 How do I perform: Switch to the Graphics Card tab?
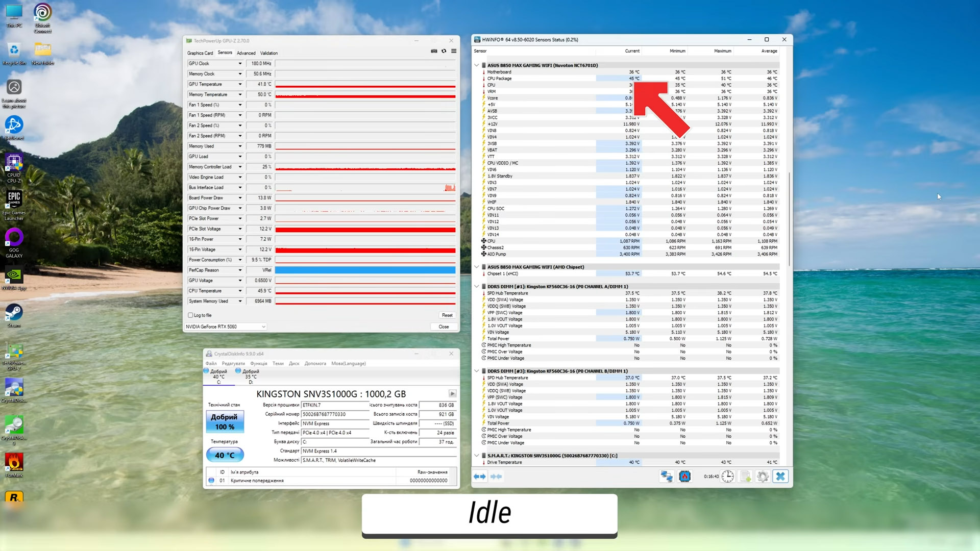pyautogui.click(x=200, y=53)
